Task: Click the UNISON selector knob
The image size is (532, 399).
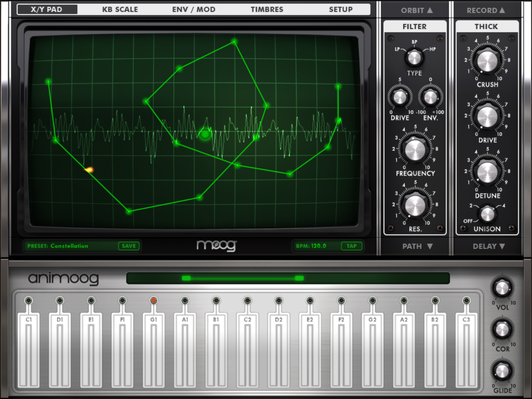Action: [x=487, y=214]
